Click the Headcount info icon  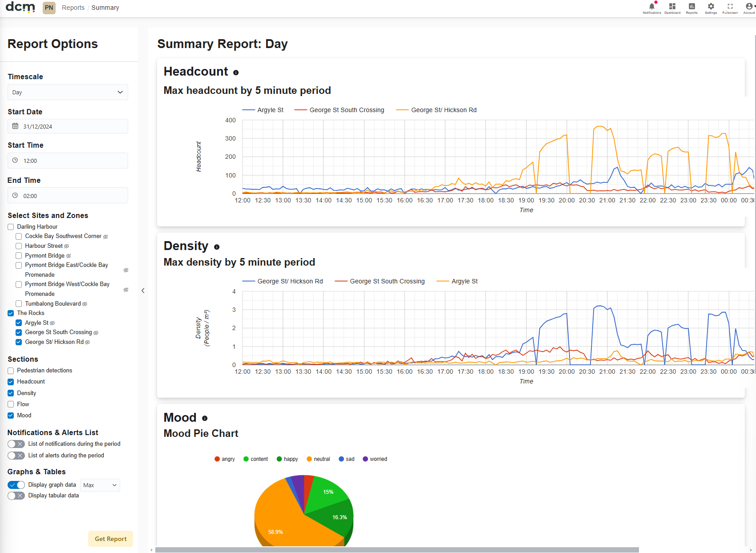[x=236, y=73]
